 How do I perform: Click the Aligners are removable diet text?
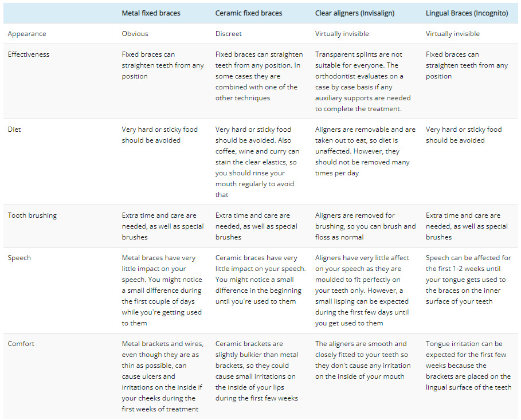[365, 151]
